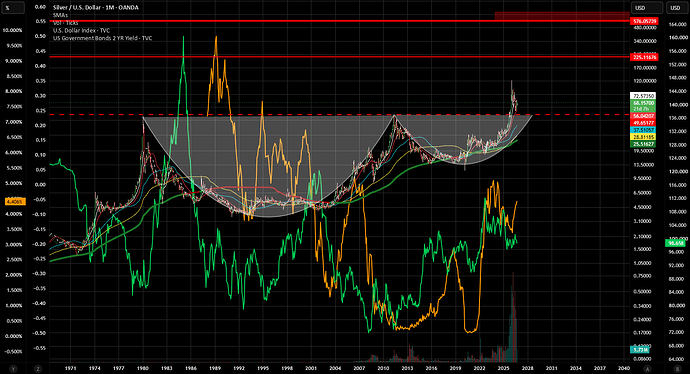Screen dimensions: 690x374
Task: Click the 164.000 value on right axis
Action: pos(678,24)
